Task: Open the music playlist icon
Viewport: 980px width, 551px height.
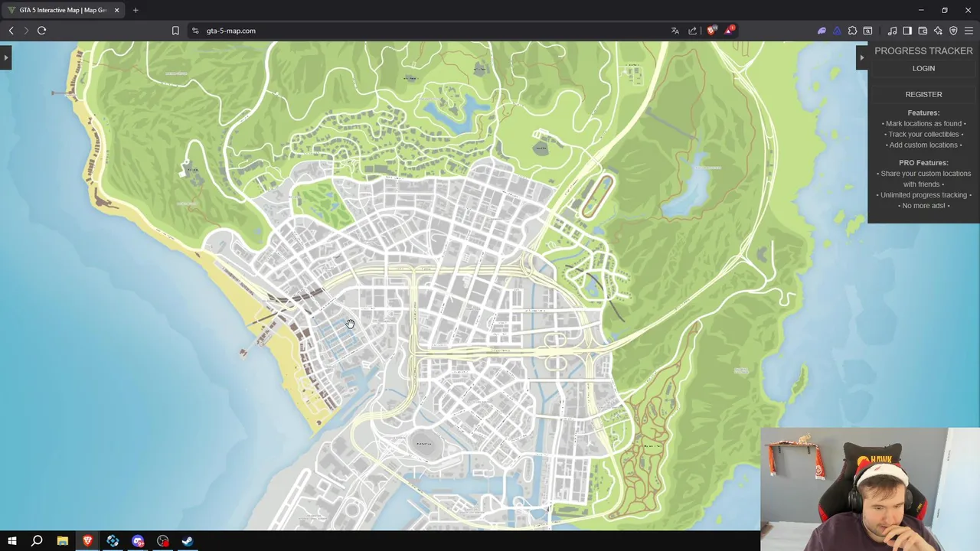Action: [x=892, y=31]
